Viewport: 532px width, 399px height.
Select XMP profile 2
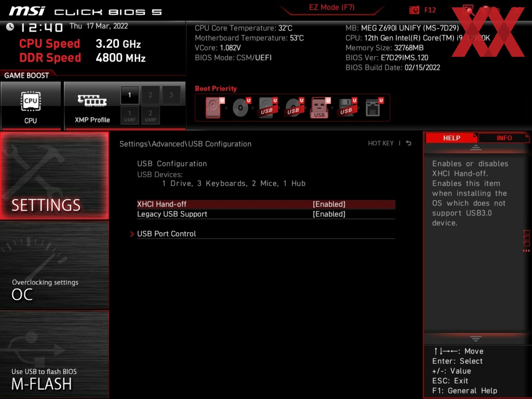click(150, 95)
